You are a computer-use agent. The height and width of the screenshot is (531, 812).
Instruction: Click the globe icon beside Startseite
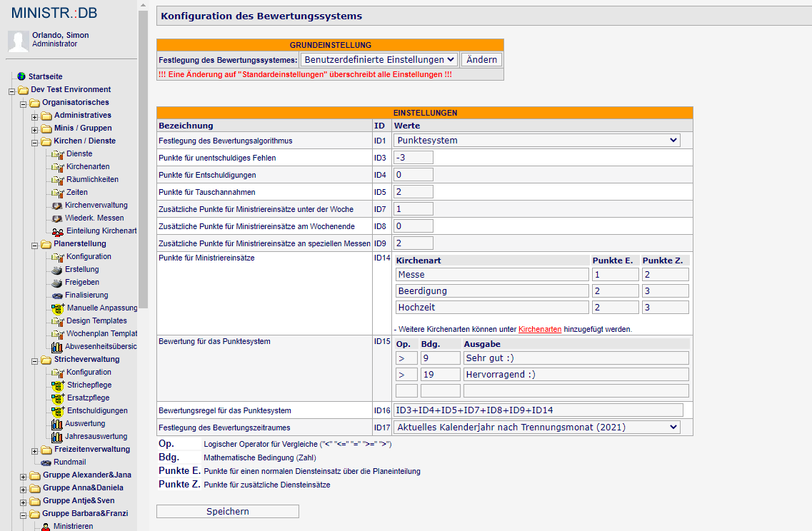click(x=21, y=76)
